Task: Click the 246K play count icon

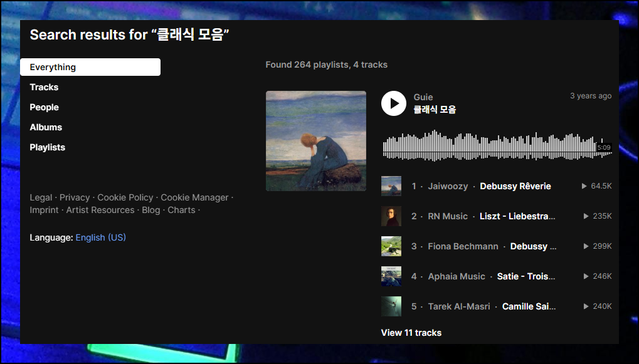Action: (x=586, y=276)
